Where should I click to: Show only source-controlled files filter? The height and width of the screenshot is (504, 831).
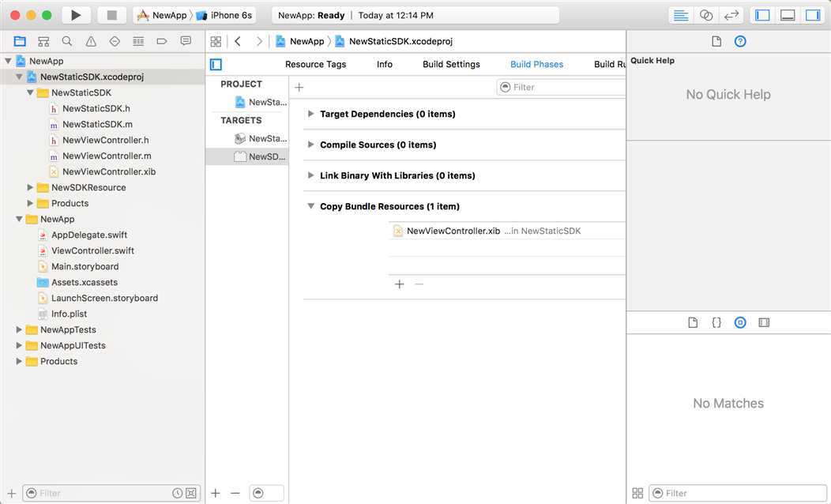191,494
